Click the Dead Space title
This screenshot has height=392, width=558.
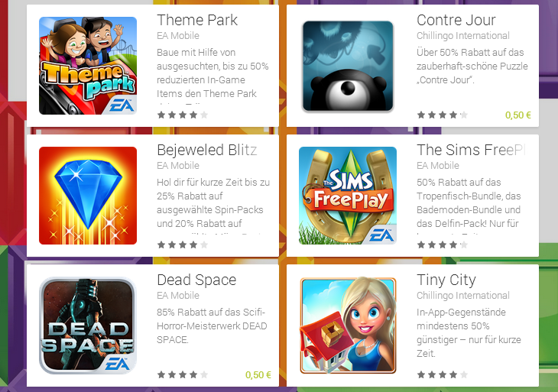[196, 280]
